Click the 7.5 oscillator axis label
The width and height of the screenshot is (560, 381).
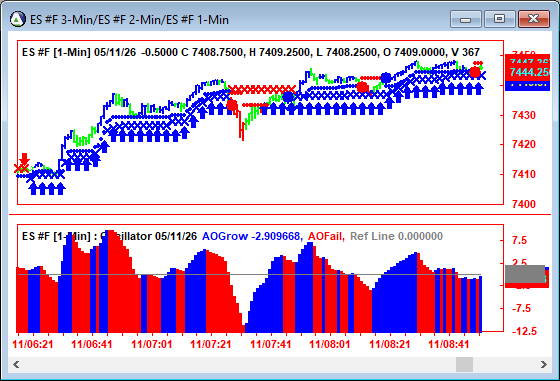click(520, 240)
